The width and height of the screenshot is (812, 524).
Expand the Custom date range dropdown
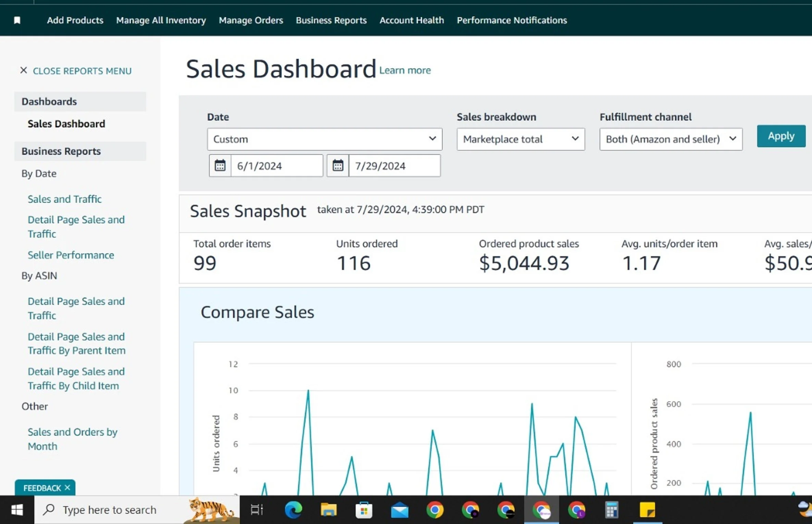pos(324,139)
